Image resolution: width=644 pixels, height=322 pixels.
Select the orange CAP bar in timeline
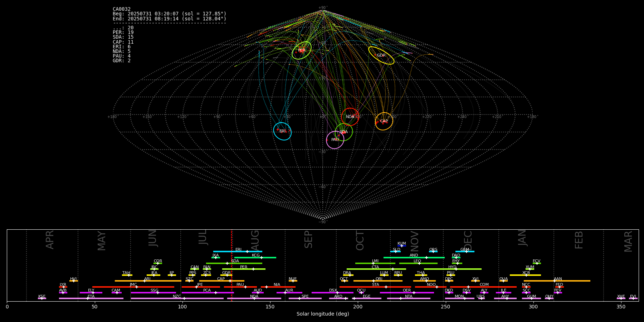(x=222, y=281)
